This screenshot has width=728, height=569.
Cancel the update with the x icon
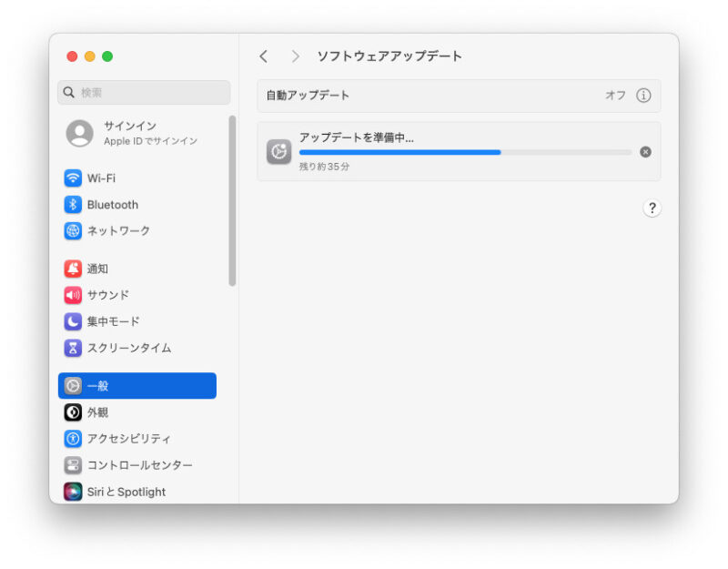(x=645, y=152)
